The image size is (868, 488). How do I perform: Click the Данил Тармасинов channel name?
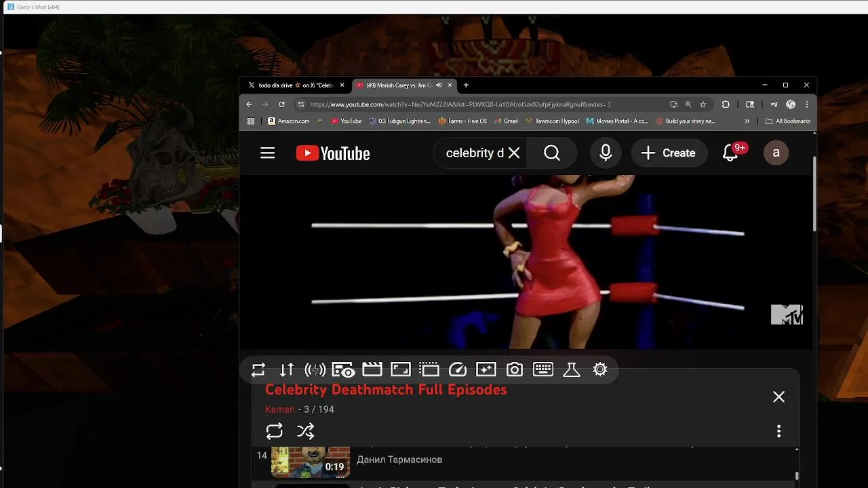click(399, 460)
